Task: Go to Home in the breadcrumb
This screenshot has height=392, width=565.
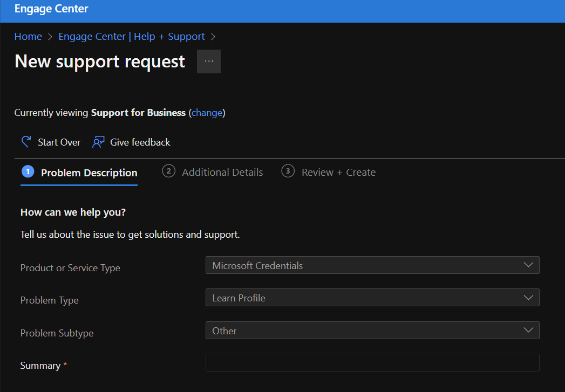Action: point(28,36)
